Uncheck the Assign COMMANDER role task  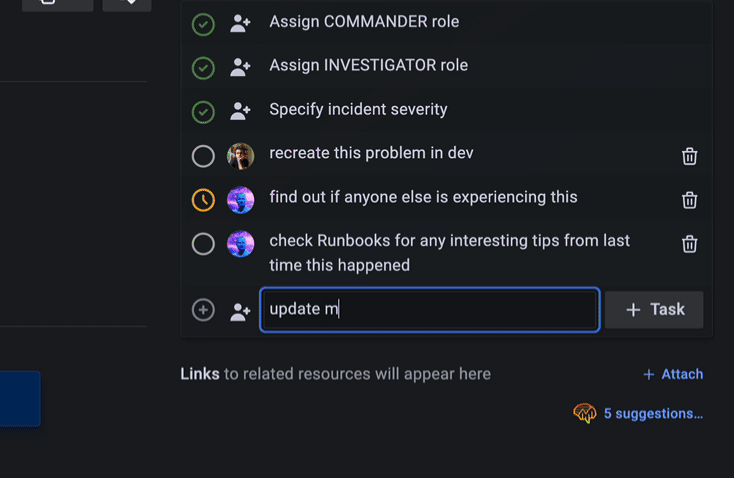[x=203, y=23]
